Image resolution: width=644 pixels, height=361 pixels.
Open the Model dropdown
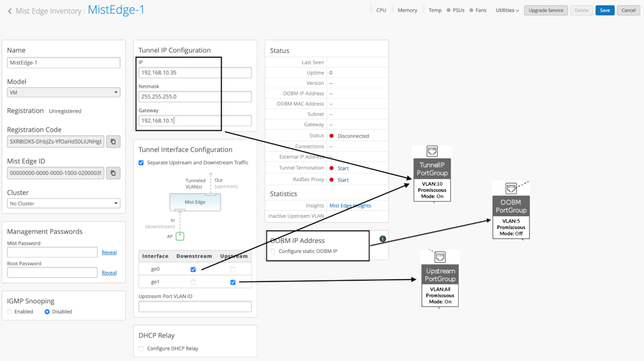[64, 92]
